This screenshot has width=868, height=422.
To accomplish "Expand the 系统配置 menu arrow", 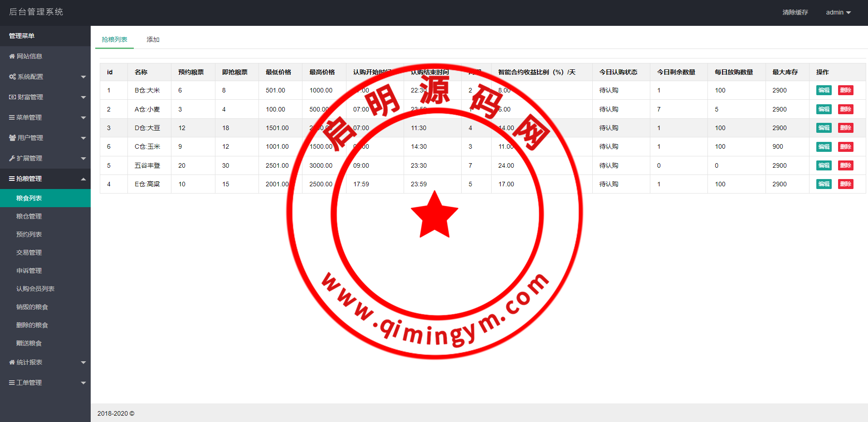I will click(x=83, y=77).
